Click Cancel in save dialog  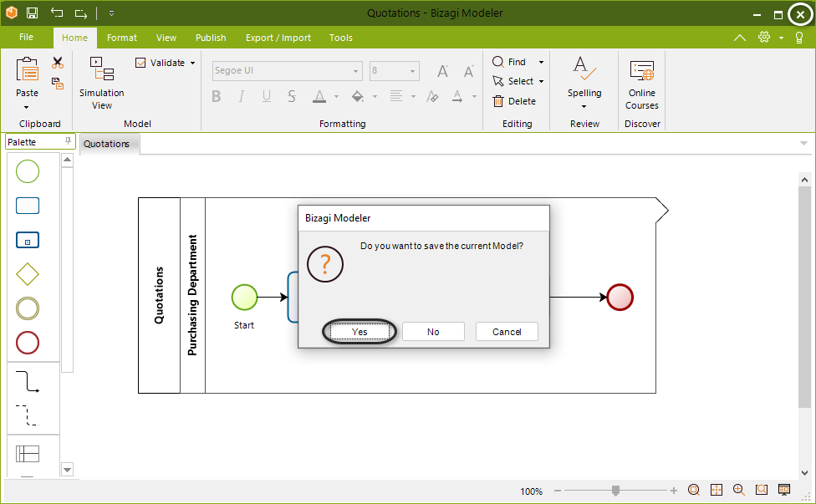pyautogui.click(x=507, y=332)
